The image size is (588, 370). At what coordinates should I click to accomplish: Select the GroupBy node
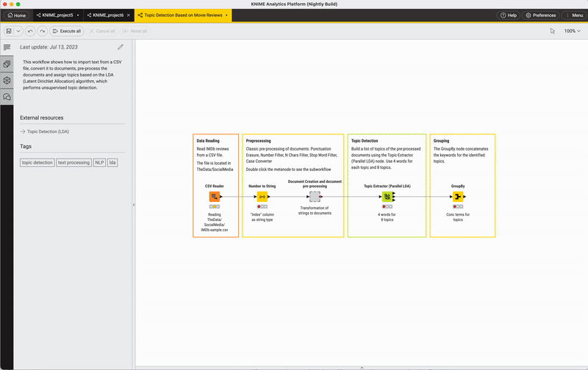(458, 197)
